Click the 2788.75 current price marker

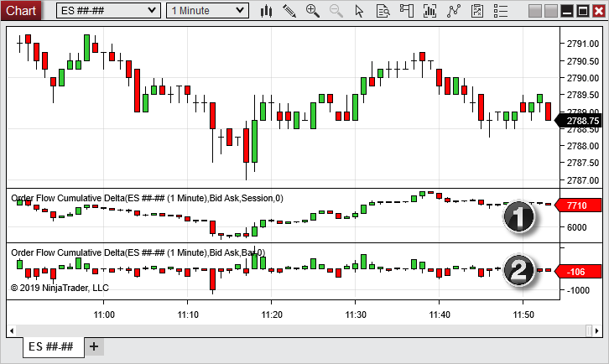pyautogui.click(x=582, y=121)
